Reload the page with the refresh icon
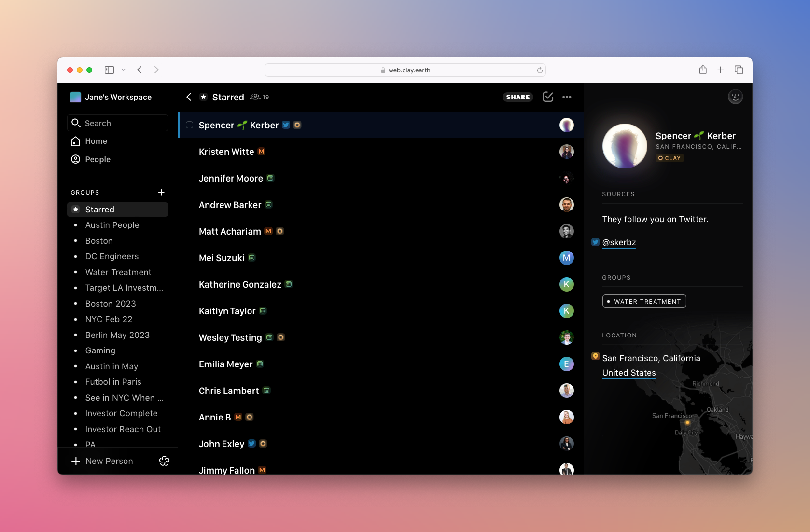 click(x=540, y=70)
